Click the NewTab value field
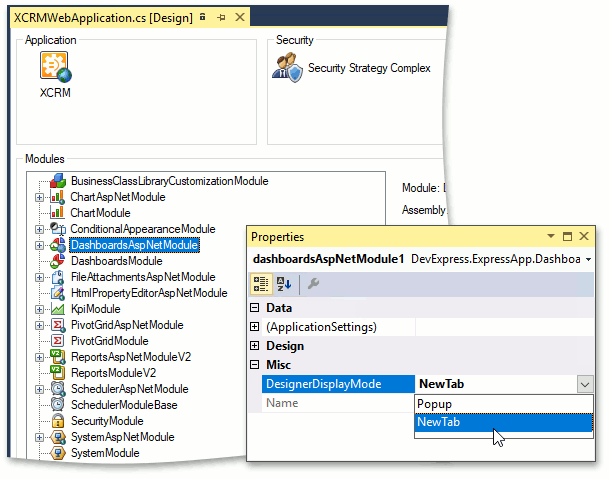The height and width of the screenshot is (479, 609). (496, 384)
